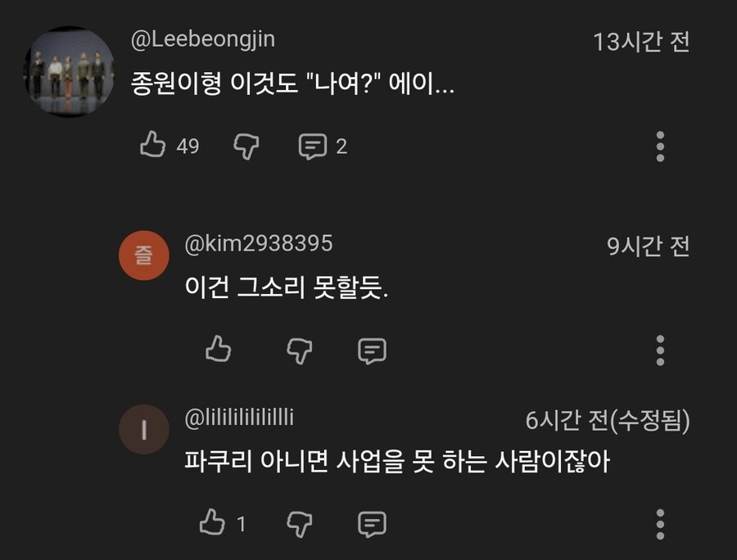Like the reply by @kim2938395
Viewport: 737px width, 560px height.
pos(218,350)
